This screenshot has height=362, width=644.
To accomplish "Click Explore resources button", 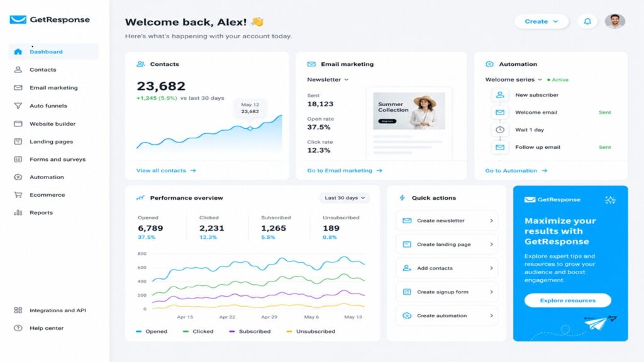I will 568,300.
